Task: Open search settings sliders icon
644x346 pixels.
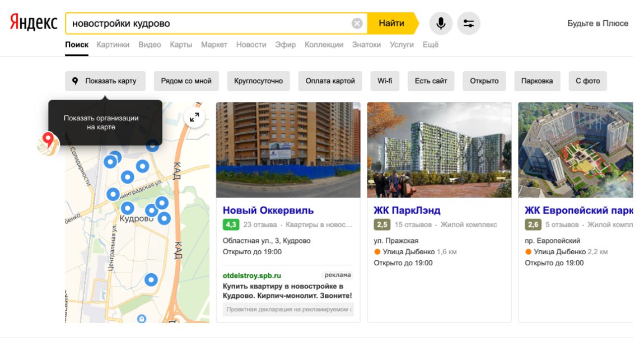Action: (469, 24)
